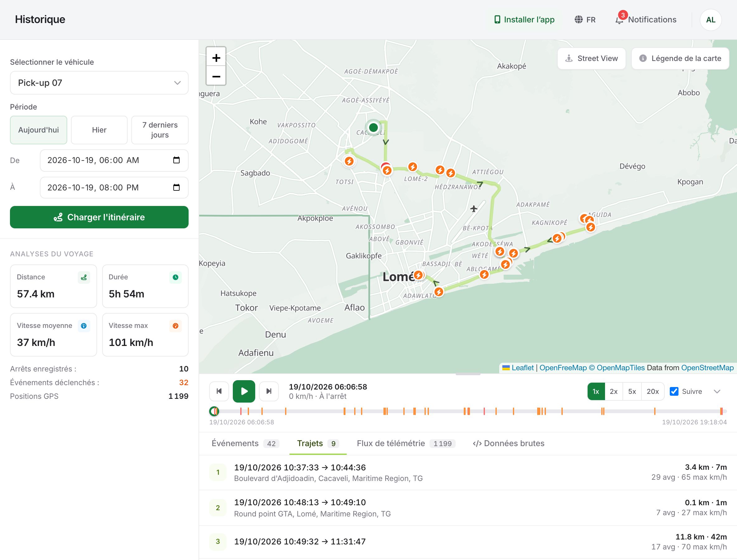737x560 pixels.
Task: Show Légende de la carte
Action: coord(680,58)
